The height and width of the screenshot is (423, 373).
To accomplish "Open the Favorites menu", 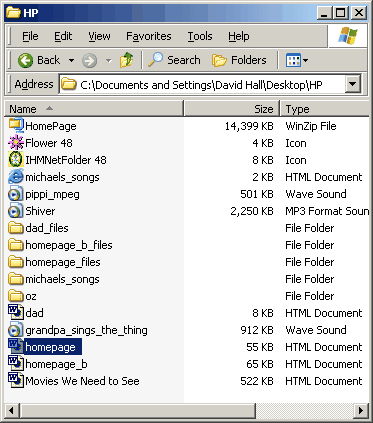I will [x=149, y=36].
